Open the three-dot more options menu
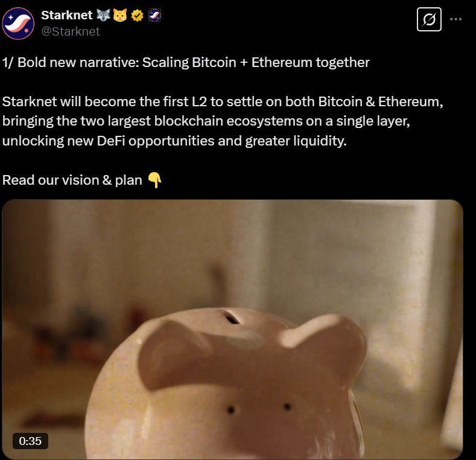 455,19
